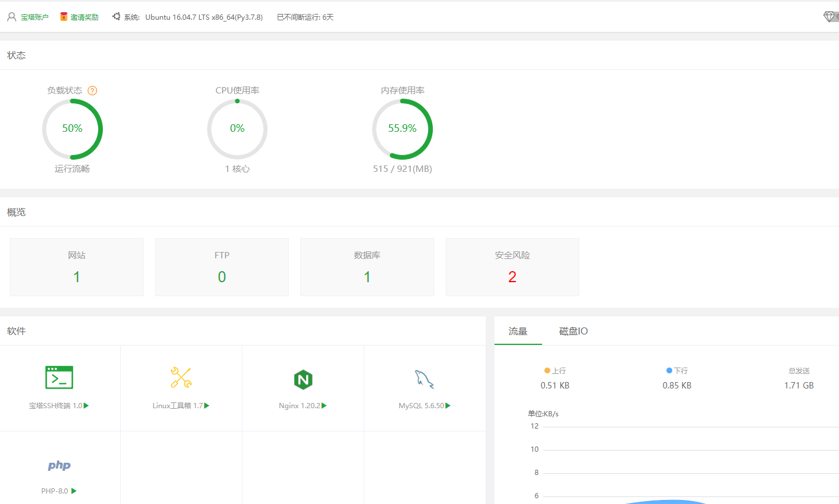Open the 宝塔SSH终端 terminal icon

[x=59, y=377]
